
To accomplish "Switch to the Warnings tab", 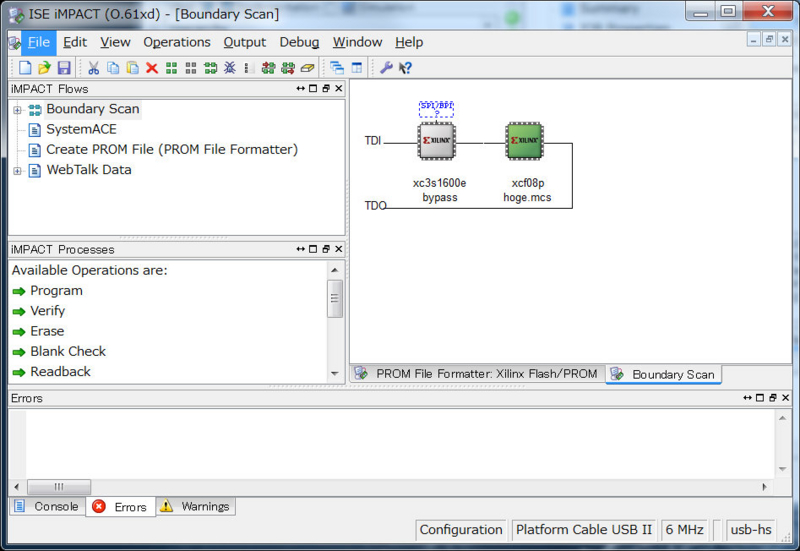I will [195, 507].
